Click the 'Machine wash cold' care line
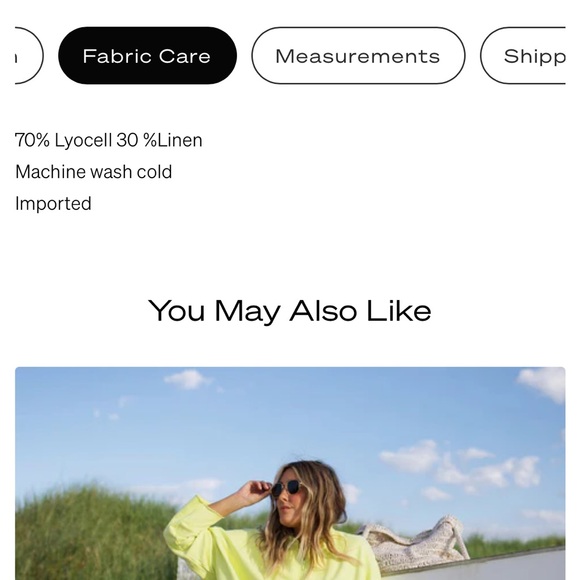This screenshot has height=580, width=580. click(94, 172)
